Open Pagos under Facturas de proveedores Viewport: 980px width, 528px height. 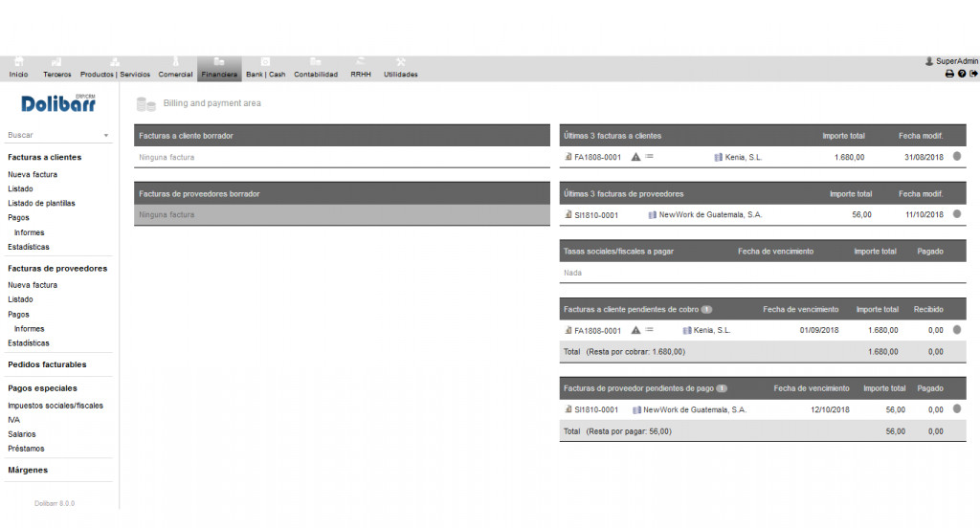tap(19, 315)
